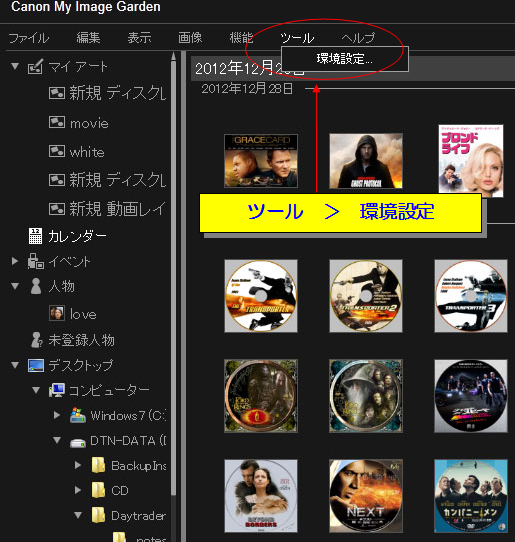Click the Daytrader folder icon
Image resolution: width=515 pixels, height=542 pixels.
coord(99,515)
